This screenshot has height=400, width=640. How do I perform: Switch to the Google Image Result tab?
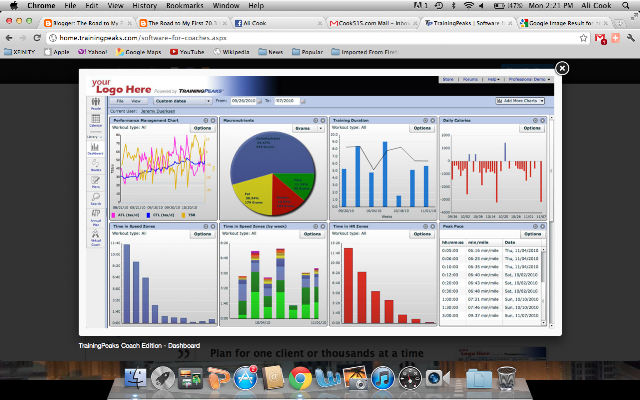coord(563,23)
